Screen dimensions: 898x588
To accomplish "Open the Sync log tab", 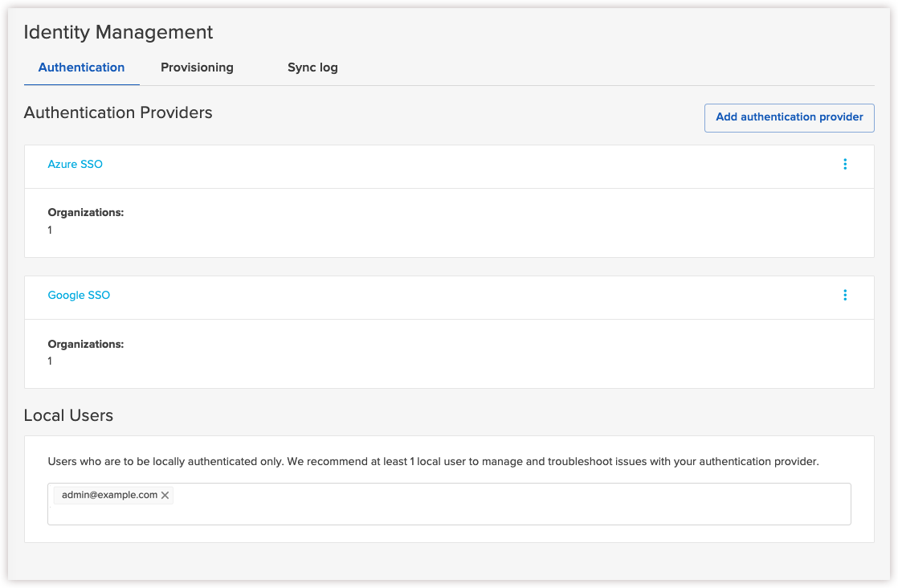I will (312, 67).
